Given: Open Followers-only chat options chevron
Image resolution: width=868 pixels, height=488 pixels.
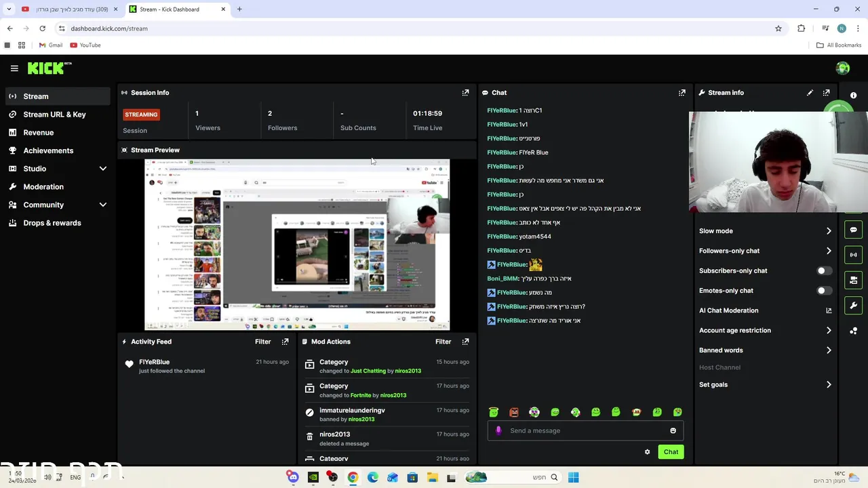Looking at the screenshot, I should 828,251.
